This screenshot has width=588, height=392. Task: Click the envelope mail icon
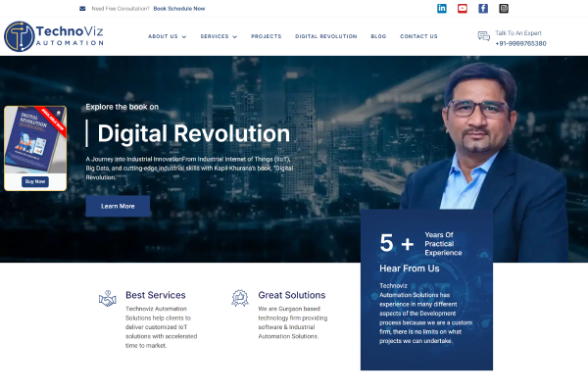[82, 9]
